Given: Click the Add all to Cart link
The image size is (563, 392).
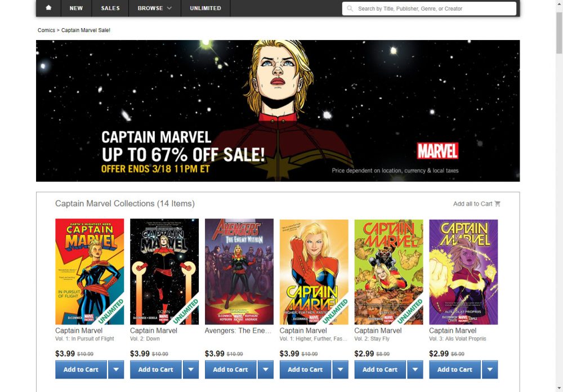Looking at the screenshot, I should [x=472, y=204].
